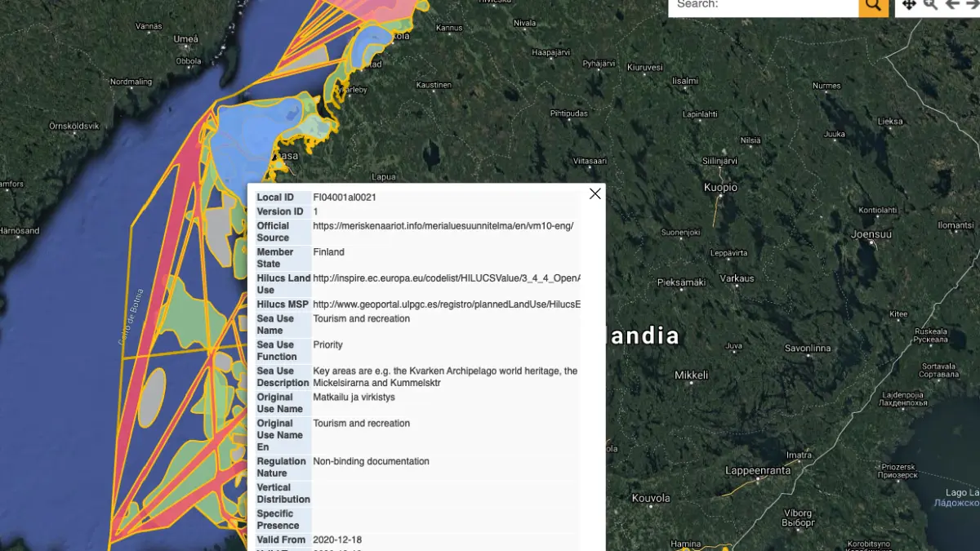Activate the zoom magnifier tool

(x=930, y=5)
